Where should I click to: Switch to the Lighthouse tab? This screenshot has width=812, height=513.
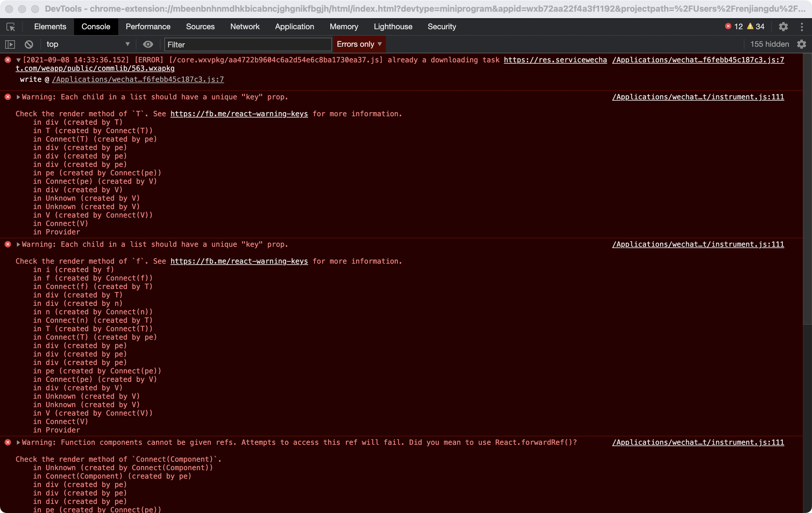(393, 27)
